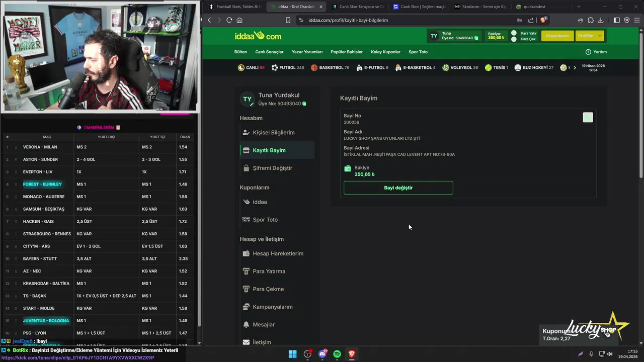Copy member number in the header bar
The image size is (644, 362).
476,38
